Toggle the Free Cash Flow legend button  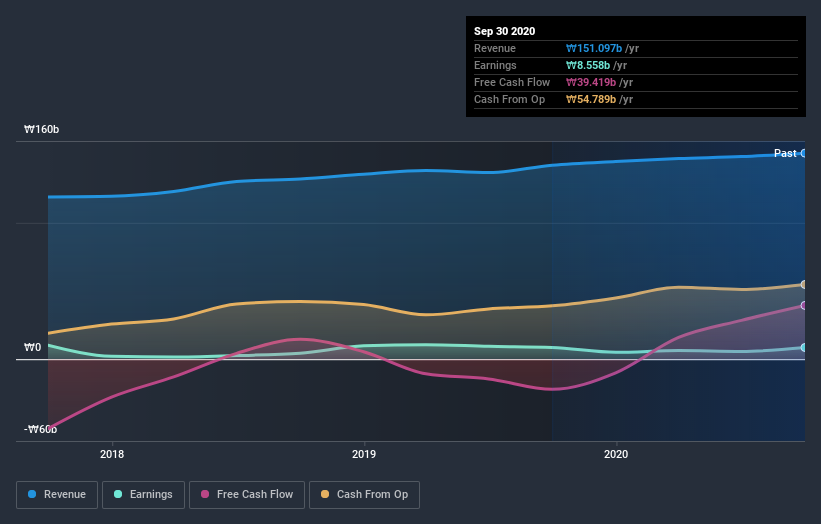(247, 495)
